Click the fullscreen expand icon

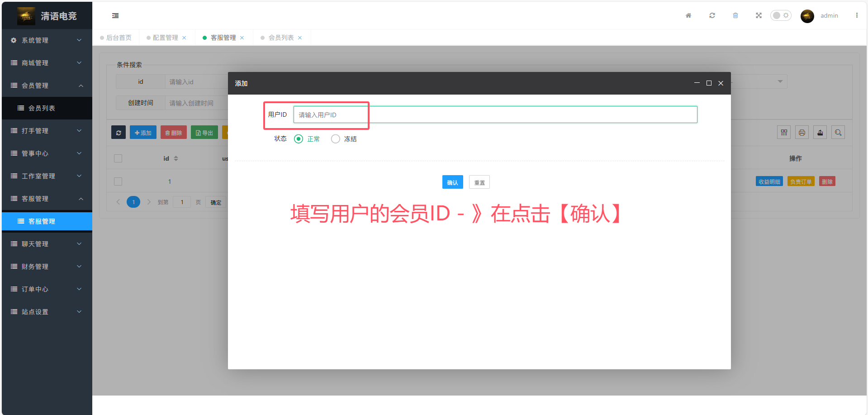759,15
